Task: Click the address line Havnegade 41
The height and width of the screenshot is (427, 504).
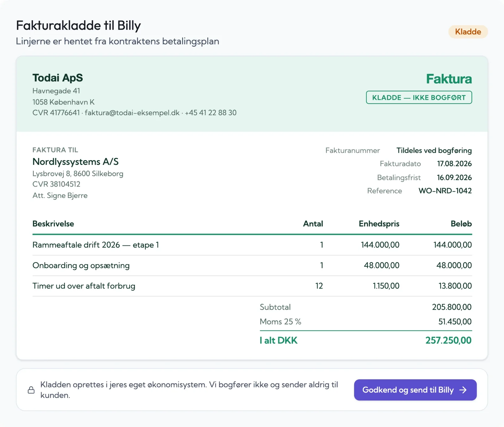Action: 56,91
